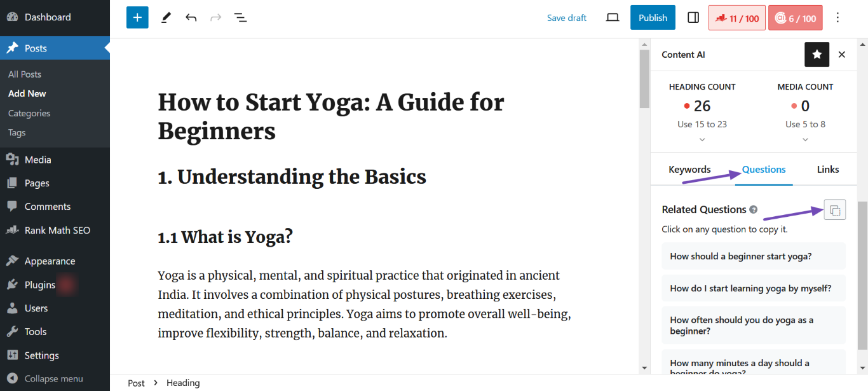Toggle Content AI score 6 / 100 button
This screenshot has height=391, width=868.
[x=795, y=18]
